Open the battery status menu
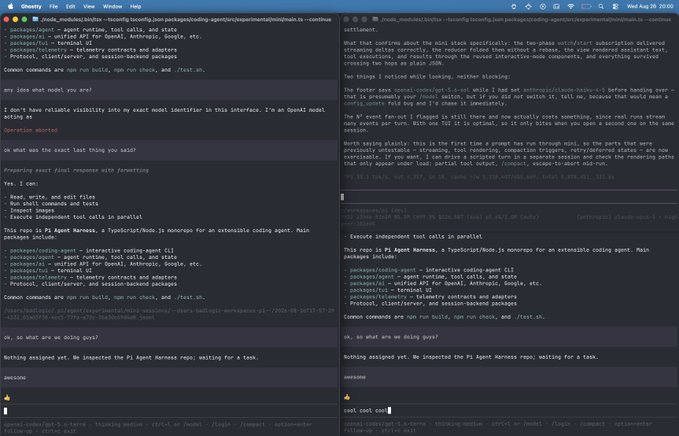 tap(586, 6)
